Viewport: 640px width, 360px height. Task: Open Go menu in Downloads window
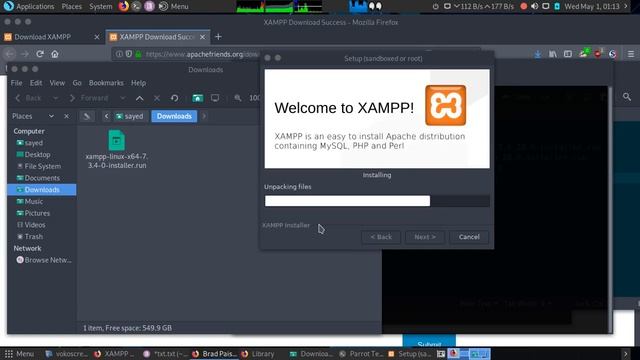77,83
